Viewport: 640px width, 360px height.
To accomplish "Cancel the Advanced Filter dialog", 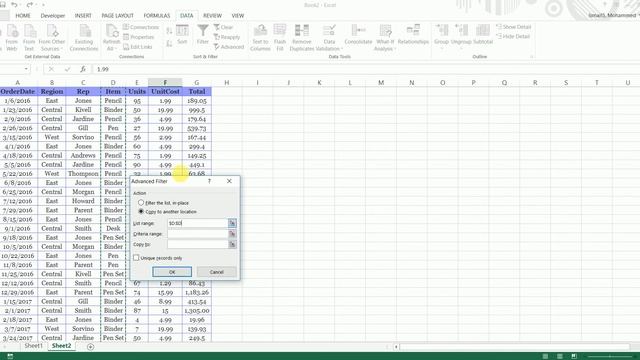I will coord(217,272).
